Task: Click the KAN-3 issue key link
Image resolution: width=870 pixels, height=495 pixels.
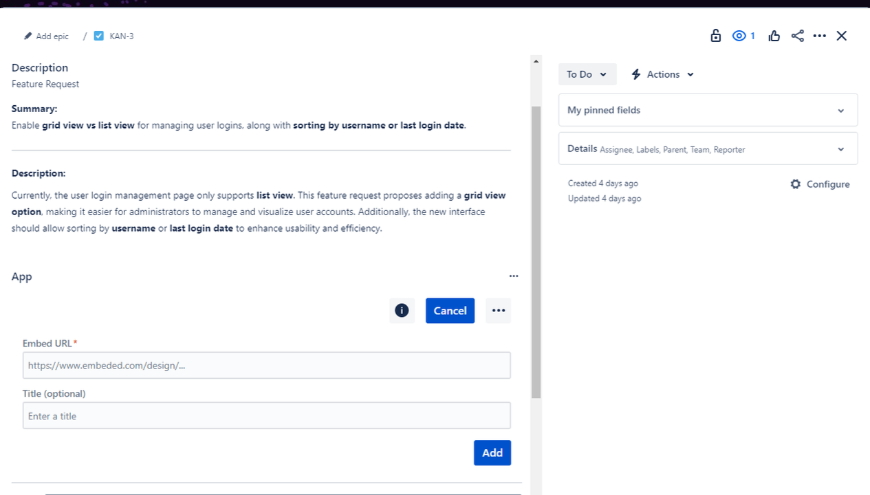Action: 122,36
